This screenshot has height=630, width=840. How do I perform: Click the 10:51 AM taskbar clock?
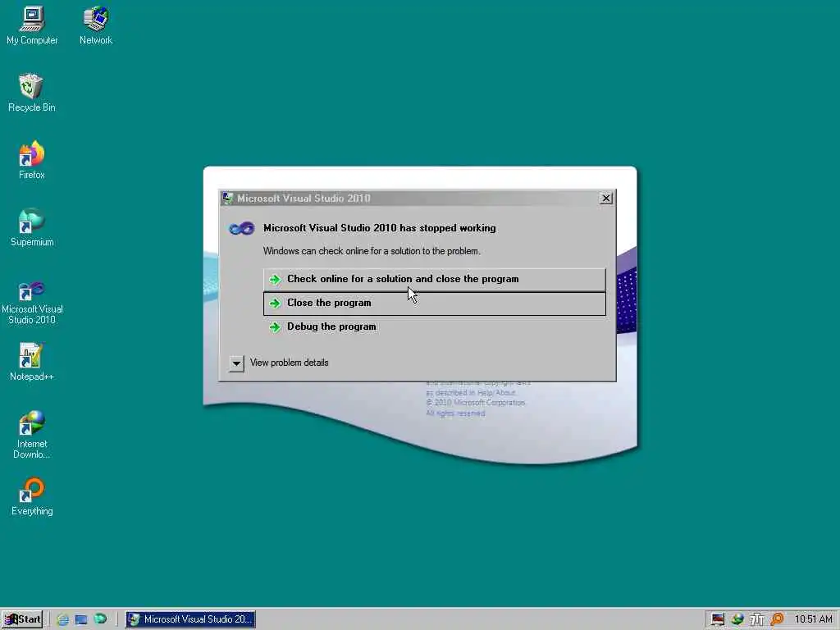coord(813,619)
